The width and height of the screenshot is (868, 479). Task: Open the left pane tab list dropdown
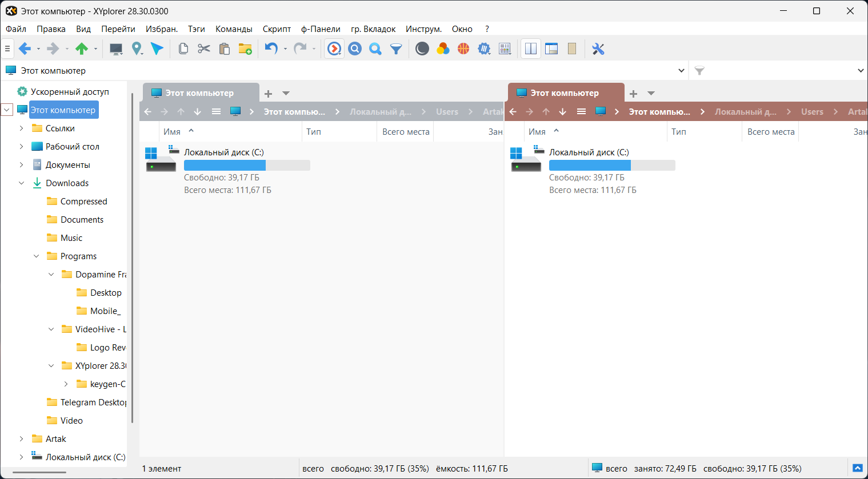[x=286, y=93]
